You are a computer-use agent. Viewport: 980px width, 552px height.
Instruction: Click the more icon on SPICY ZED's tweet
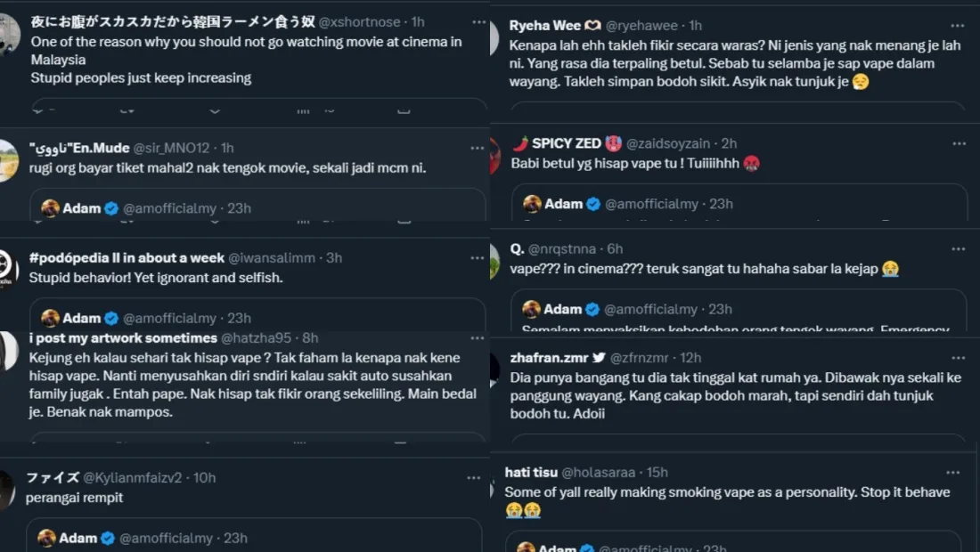[x=959, y=143]
